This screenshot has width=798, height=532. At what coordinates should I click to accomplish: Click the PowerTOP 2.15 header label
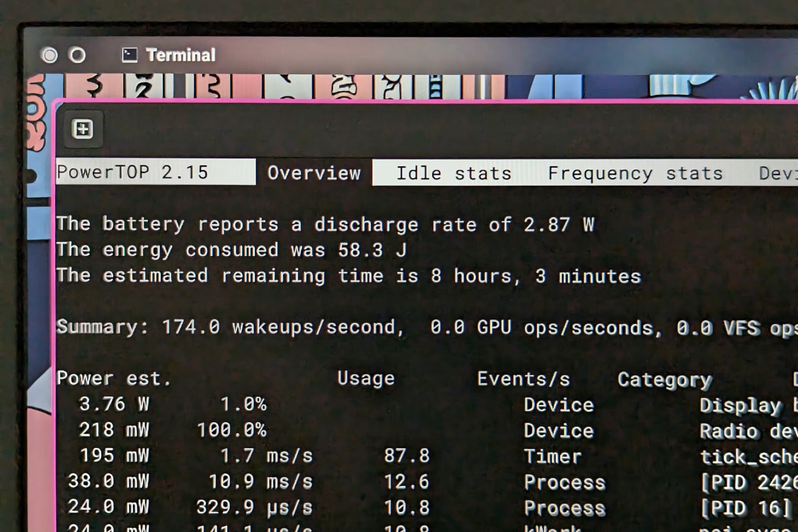pyautogui.click(x=132, y=172)
